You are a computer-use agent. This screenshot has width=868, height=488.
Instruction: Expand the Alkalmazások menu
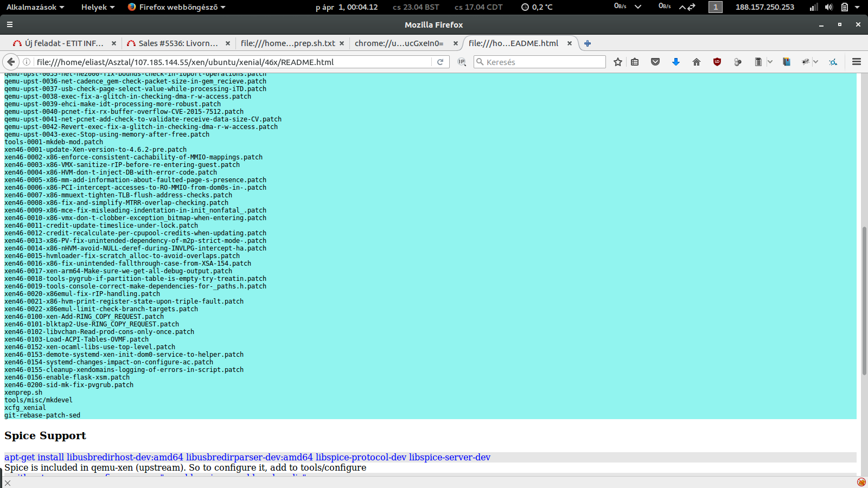pos(35,7)
